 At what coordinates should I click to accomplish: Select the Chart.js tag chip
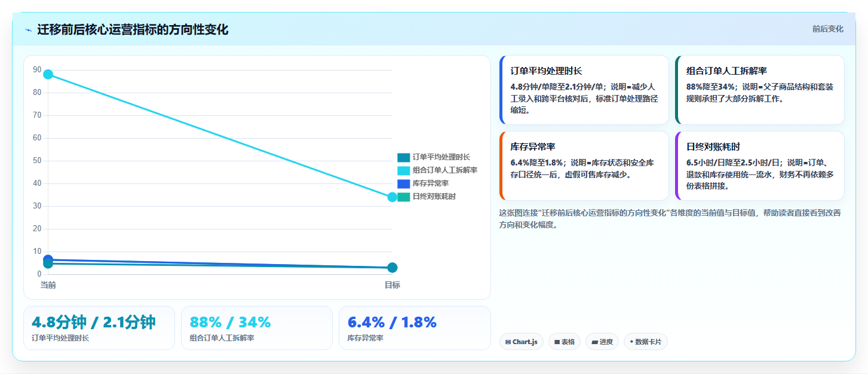tap(521, 342)
